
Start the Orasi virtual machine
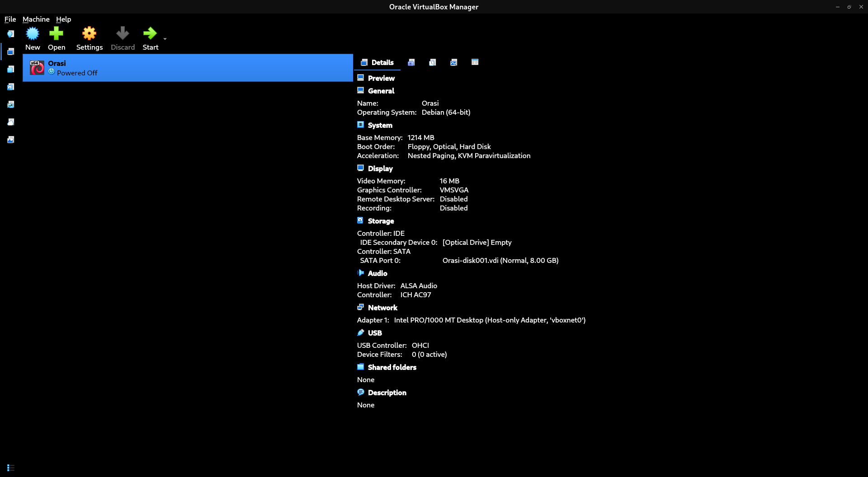pos(151,38)
